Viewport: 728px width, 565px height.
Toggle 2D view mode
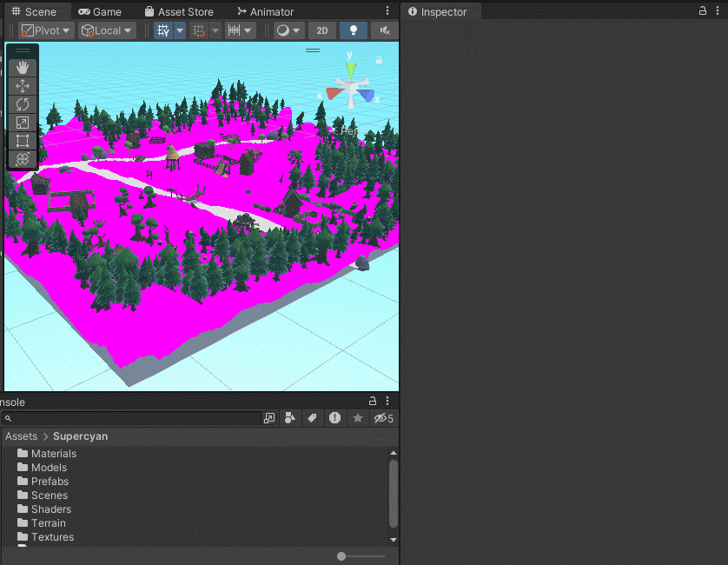[x=321, y=30]
